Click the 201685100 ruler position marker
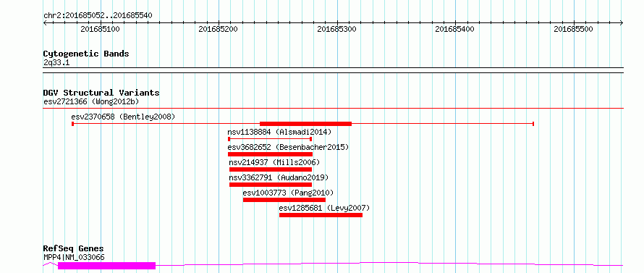The height and width of the screenshot is (273, 644). coord(101,29)
